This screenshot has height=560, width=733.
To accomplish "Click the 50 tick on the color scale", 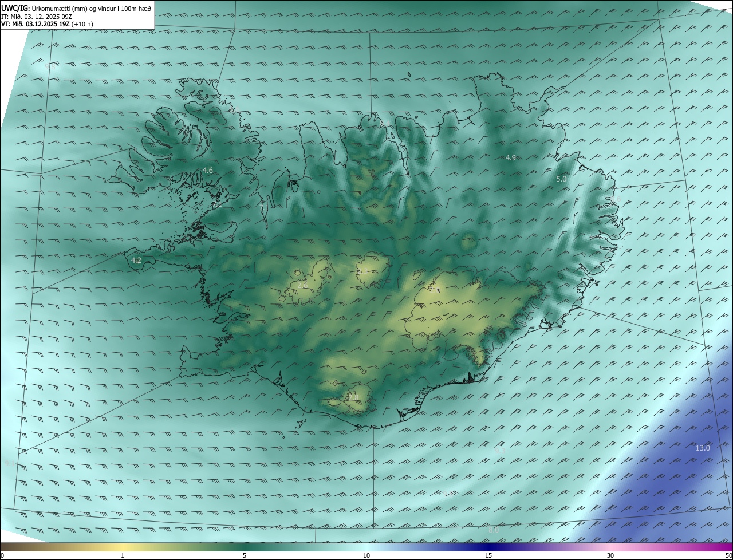I will pos(728,555).
